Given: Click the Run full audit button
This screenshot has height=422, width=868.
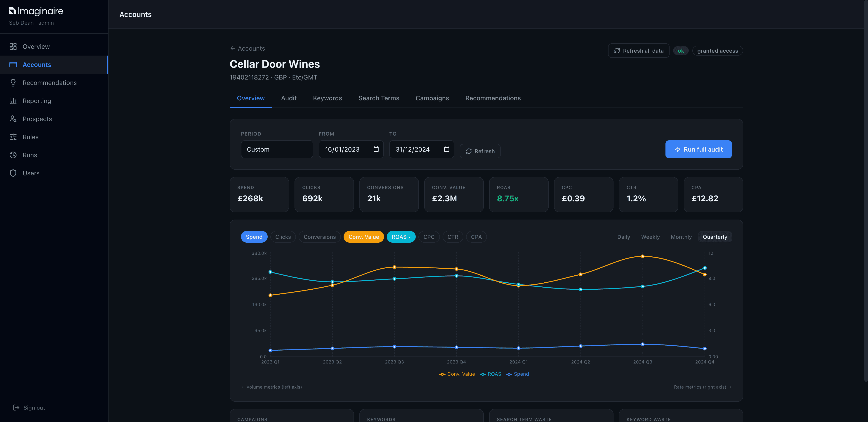Looking at the screenshot, I should click(698, 149).
